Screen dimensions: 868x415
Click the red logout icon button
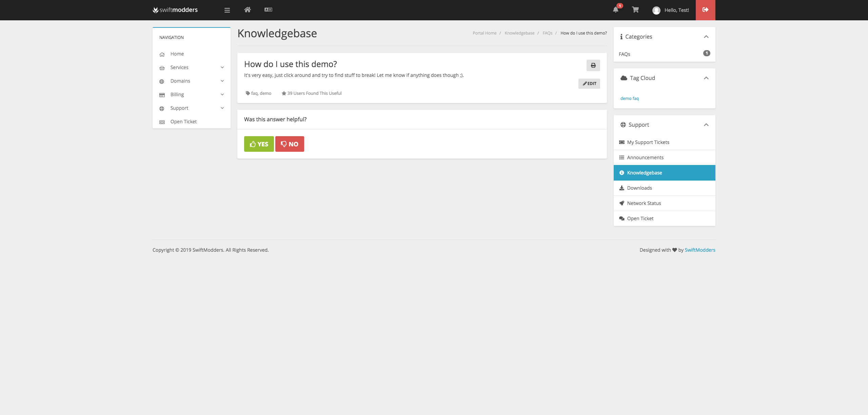tap(705, 10)
